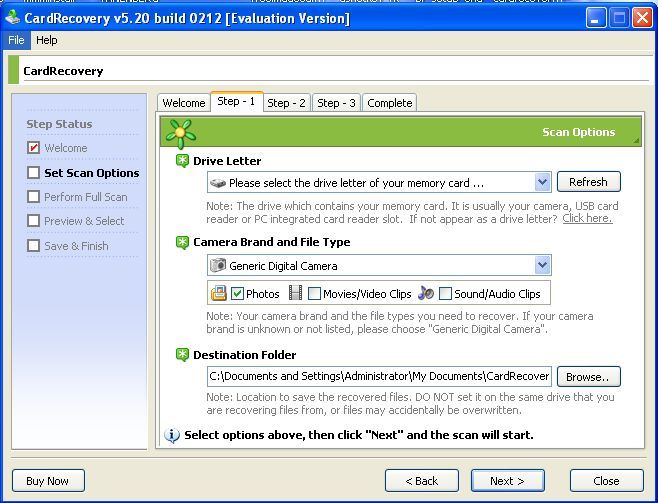Switch to the Complete tab
The width and height of the screenshot is (658, 503).
[389, 103]
